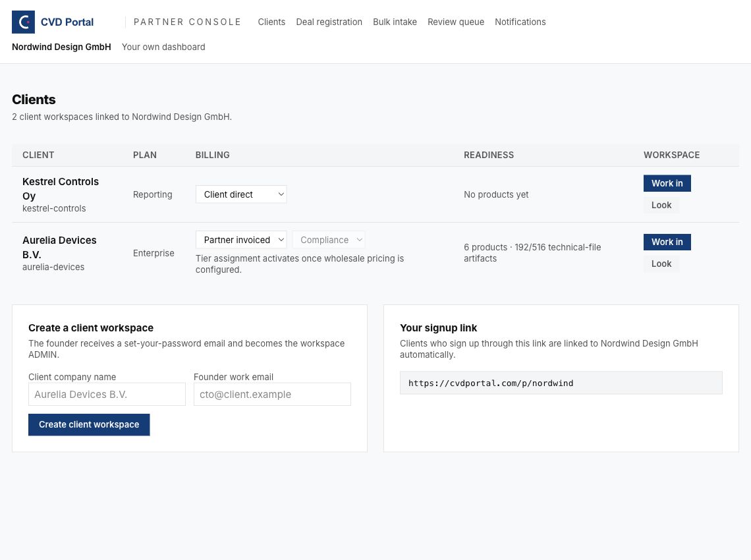751x560 pixels.
Task: Click Create client workspace button
Action: click(89, 425)
